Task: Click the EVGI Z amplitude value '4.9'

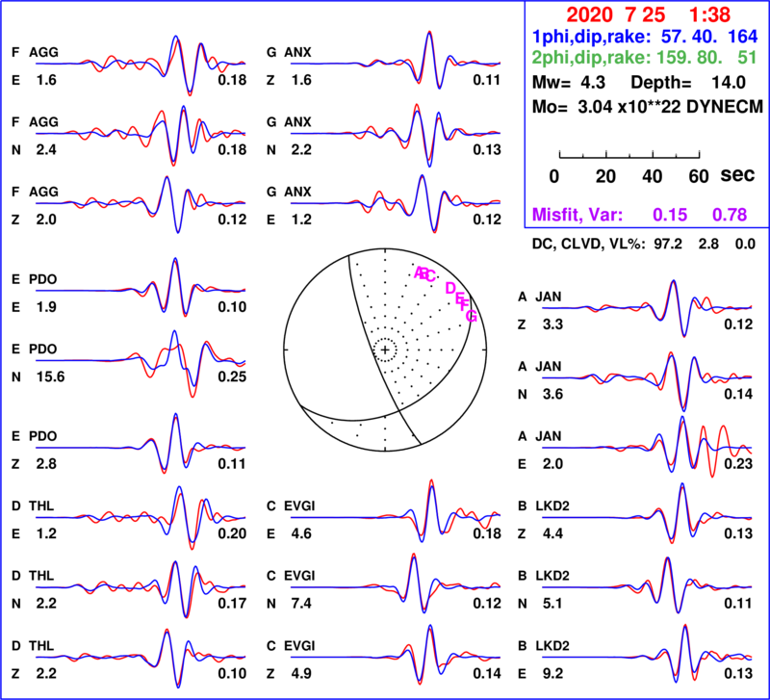Action: [301, 673]
